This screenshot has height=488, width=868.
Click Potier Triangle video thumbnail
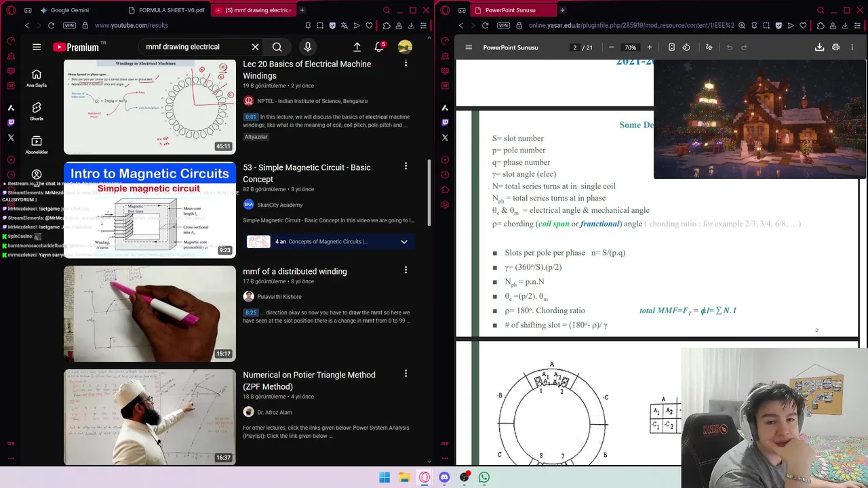(x=150, y=417)
